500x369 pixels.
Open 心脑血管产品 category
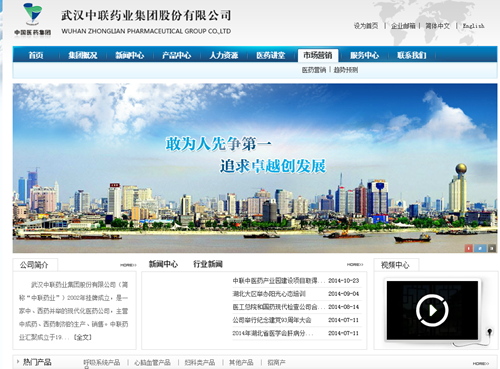(152, 362)
